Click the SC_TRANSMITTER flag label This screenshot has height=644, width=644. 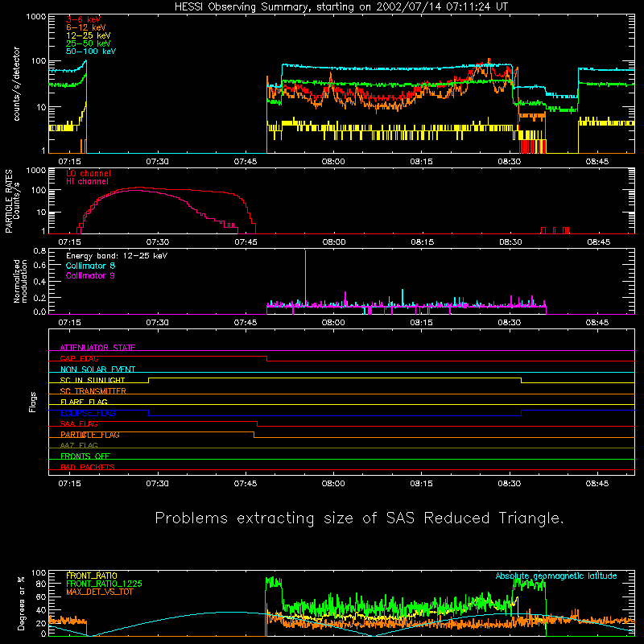click(93, 391)
